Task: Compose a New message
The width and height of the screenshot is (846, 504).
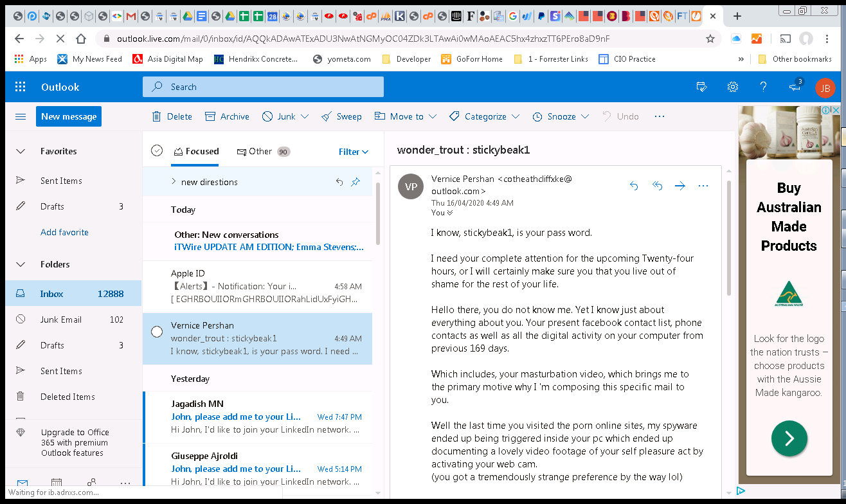Action: point(69,116)
